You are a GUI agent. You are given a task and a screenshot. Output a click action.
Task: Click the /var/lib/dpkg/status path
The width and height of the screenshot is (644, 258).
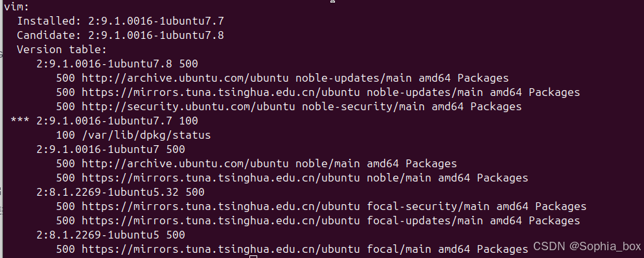click(x=146, y=135)
